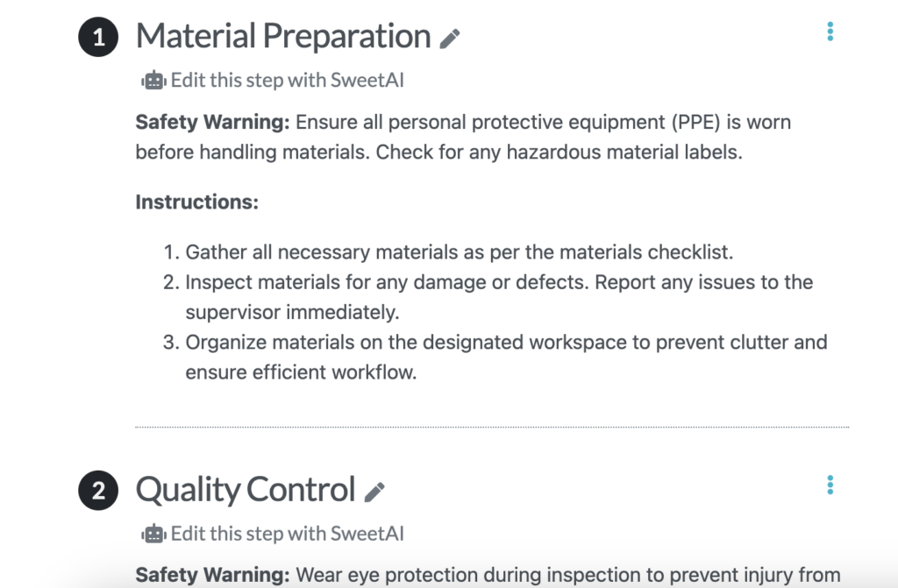Click 'Edit this step with SweetAI' for step 1

(288, 80)
